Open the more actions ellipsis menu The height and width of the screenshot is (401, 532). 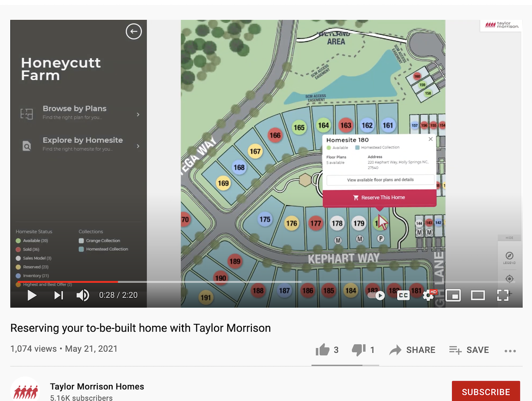(510, 351)
